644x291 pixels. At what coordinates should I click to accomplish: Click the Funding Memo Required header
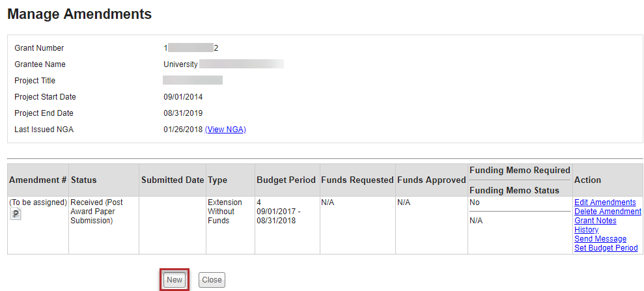point(520,171)
